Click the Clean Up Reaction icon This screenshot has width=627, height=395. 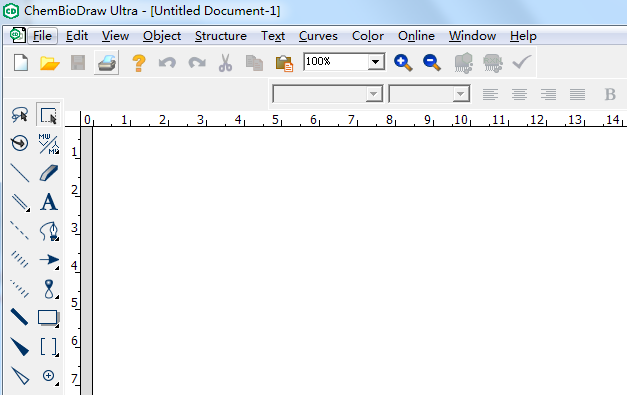493,63
